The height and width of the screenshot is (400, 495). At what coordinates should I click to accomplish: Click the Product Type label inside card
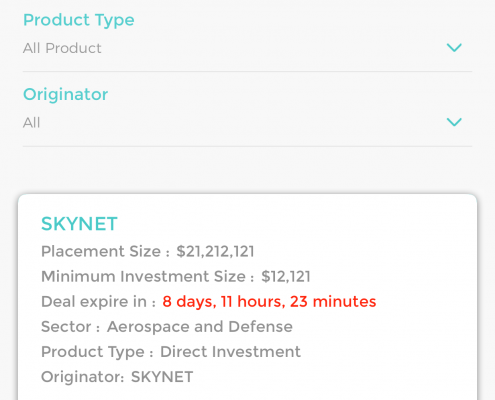[97, 352]
